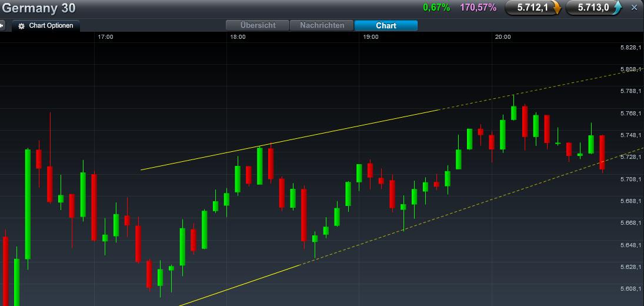Click the last red candle at the right edge
The image size is (644, 306).
(x=602, y=153)
